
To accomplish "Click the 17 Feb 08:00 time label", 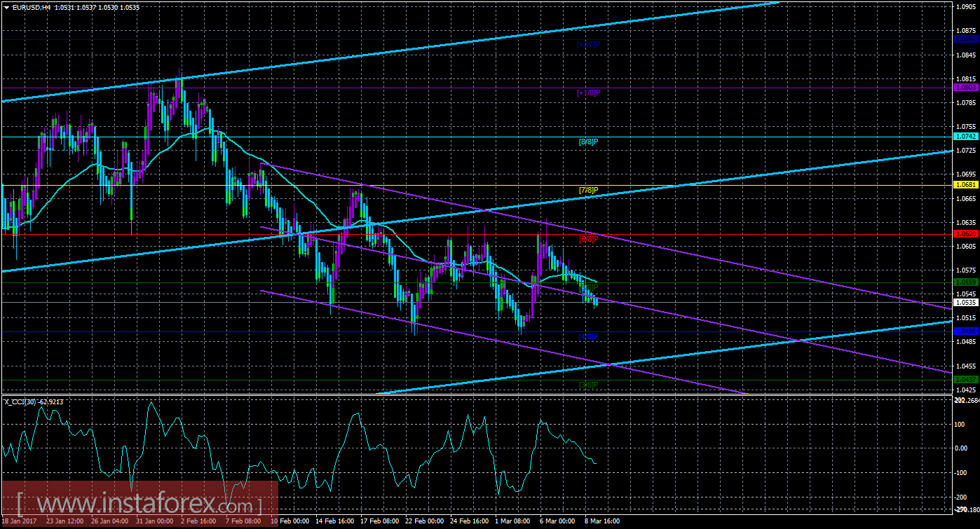I will click(x=380, y=521).
